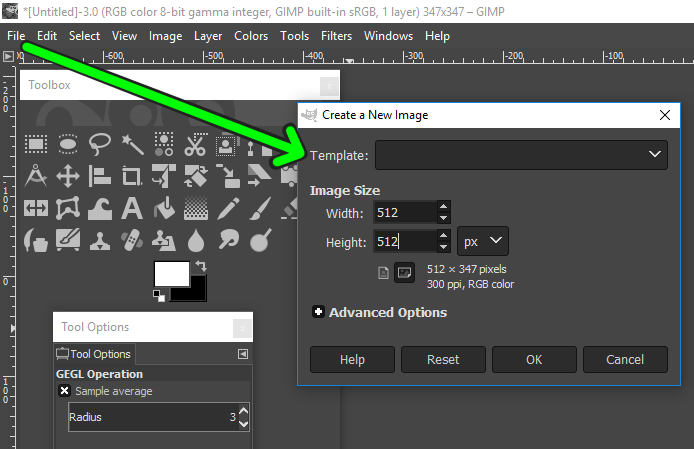Select the Rotate tool
This screenshot has width=694, height=449.
(196, 176)
